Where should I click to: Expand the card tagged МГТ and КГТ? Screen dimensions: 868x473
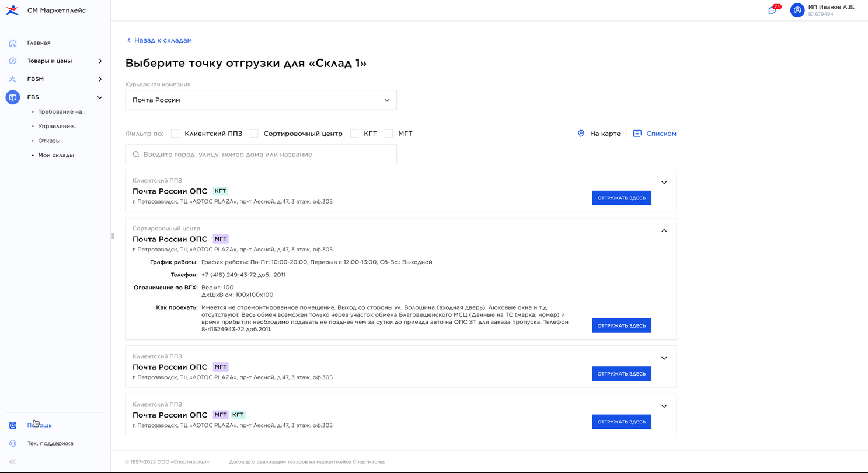pyautogui.click(x=664, y=406)
